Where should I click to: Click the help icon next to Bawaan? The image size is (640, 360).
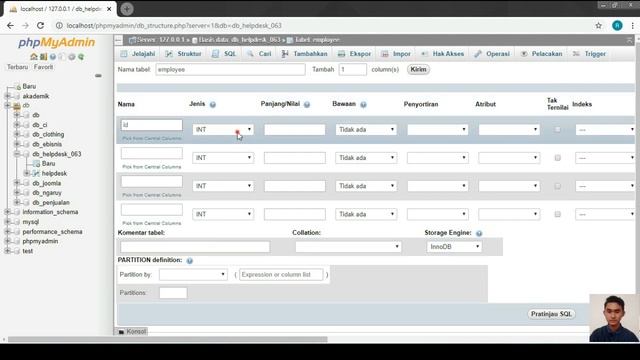click(x=363, y=104)
